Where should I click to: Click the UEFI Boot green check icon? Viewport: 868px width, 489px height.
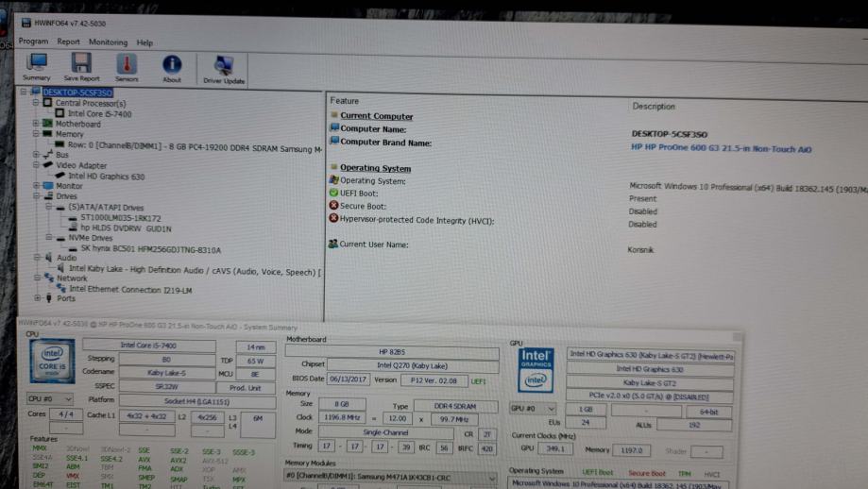[333, 193]
